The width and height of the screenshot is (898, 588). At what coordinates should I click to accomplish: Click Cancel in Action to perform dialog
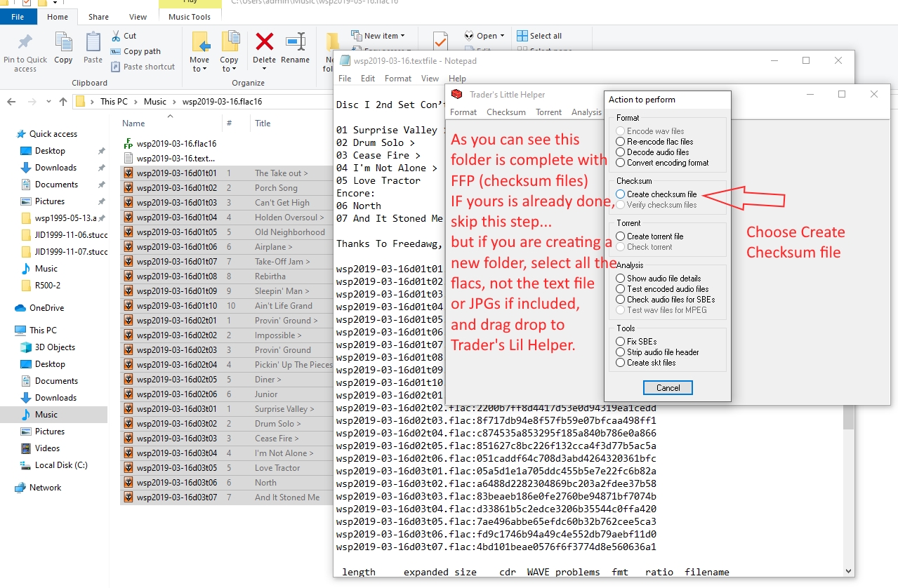tap(668, 388)
